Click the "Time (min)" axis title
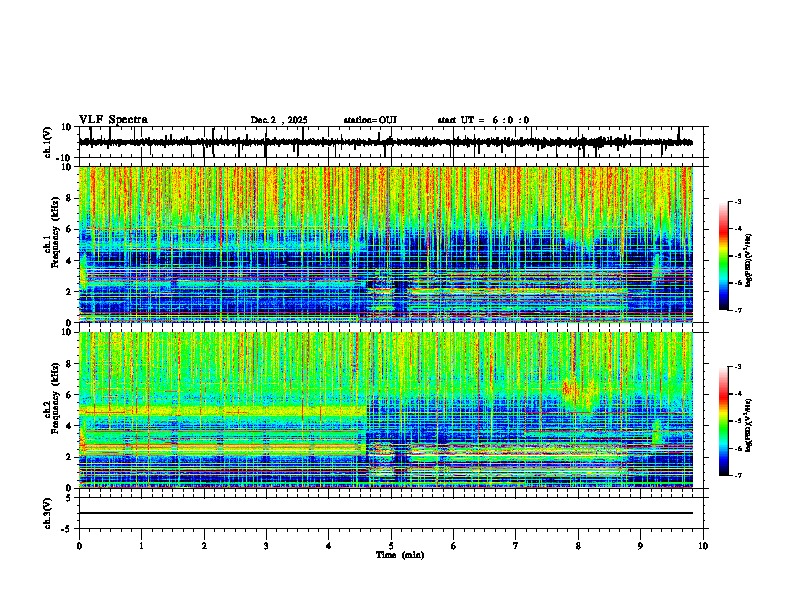Screen dimensions: 792x612 [x=400, y=555]
